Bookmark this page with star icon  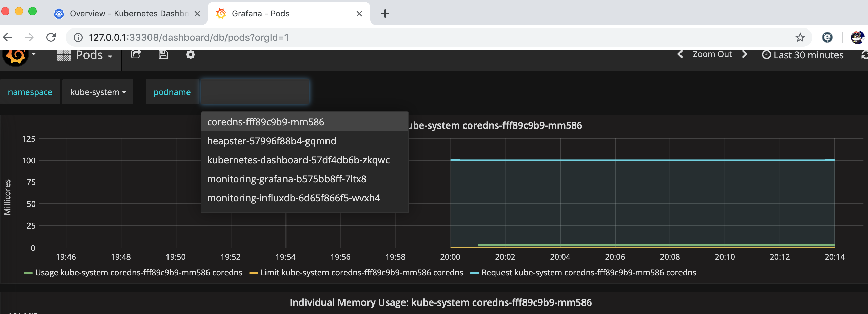tap(800, 37)
